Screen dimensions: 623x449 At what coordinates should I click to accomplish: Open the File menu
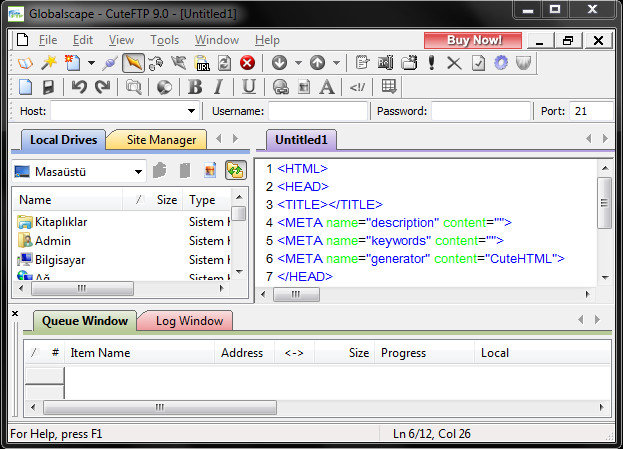click(48, 40)
